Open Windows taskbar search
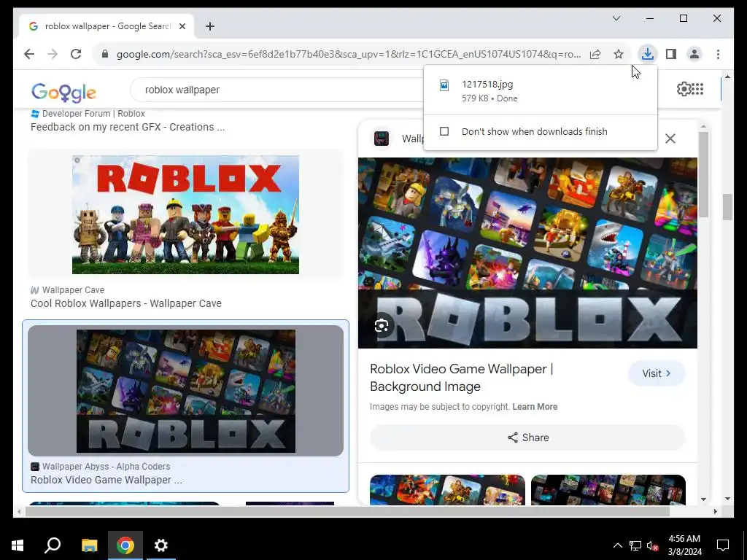Image resolution: width=747 pixels, height=560 pixels. tap(53, 545)
